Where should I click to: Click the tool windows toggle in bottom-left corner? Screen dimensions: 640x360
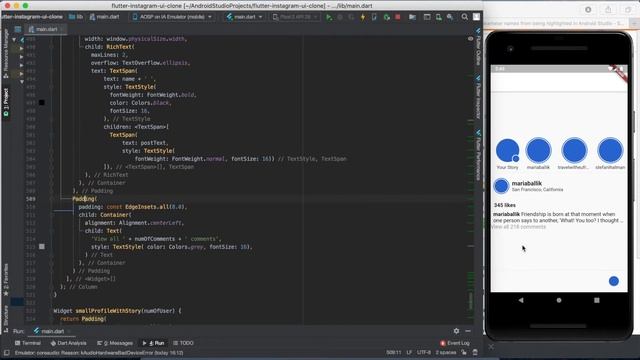coord(7,352)
